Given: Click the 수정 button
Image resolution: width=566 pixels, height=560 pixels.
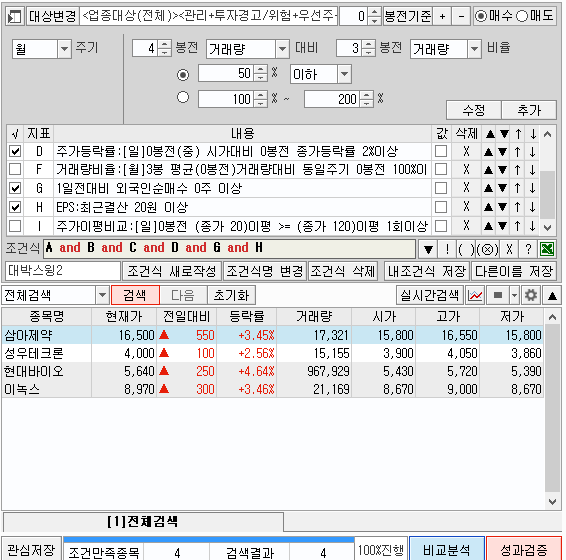Looking at the screenshot, I should click(x=474, y=110).
